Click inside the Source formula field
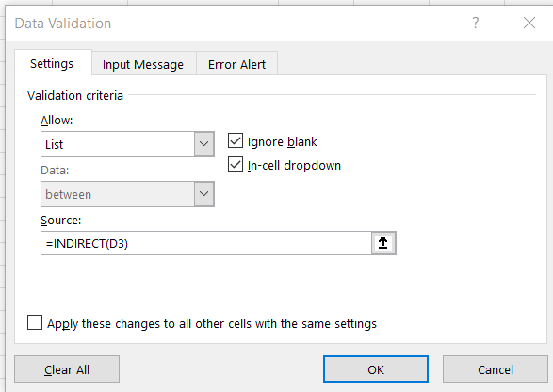The width and height of the screenshot is (553, 392). pos(206,243)
